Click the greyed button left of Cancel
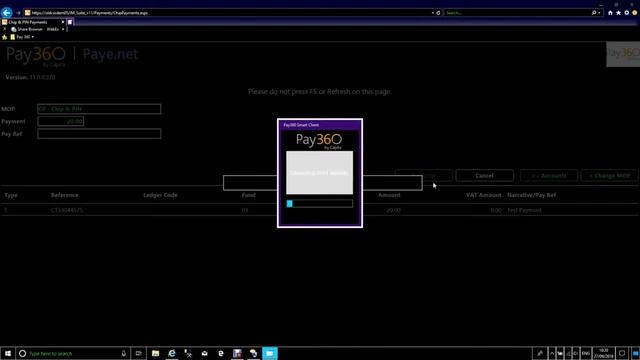This screenshot has height=360, width=640. (x=424, y=176)
